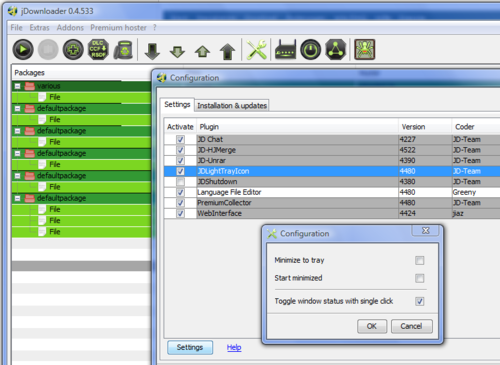
Task: Collapse the fourth defaultpackage node
Action: (18, 176)
